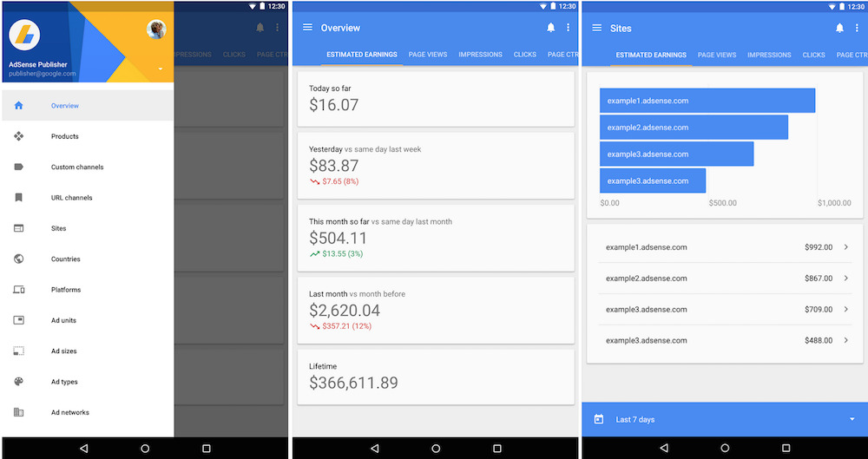Switch to Impressions tab on Sites screen
The height and width of the screenshot is (459, 868).
(x=769, y=55)
